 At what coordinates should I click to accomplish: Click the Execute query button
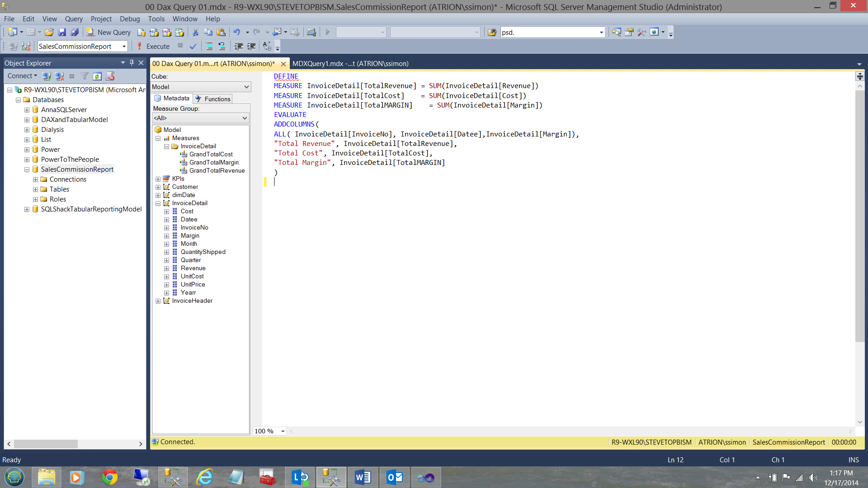[153, 46]
